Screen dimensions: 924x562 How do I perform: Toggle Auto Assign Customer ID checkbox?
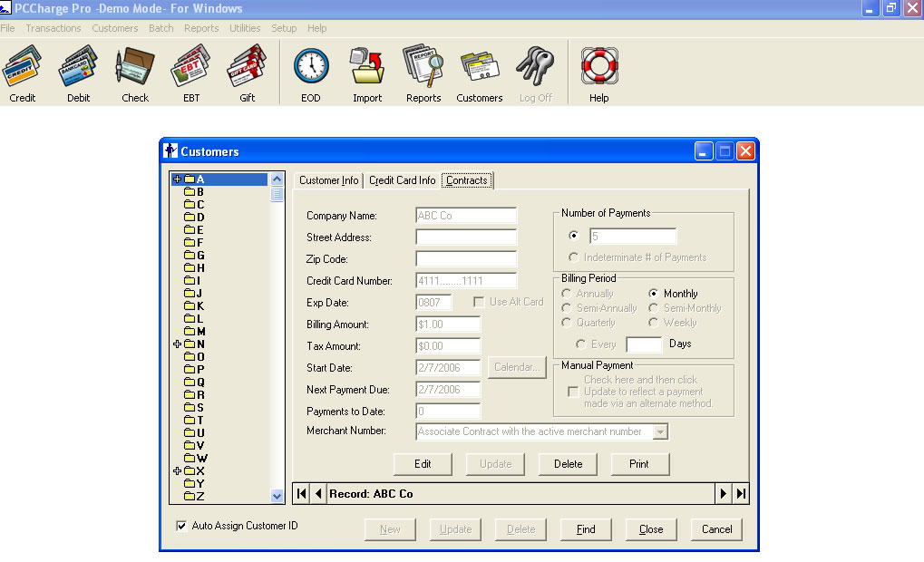[181, 526]
